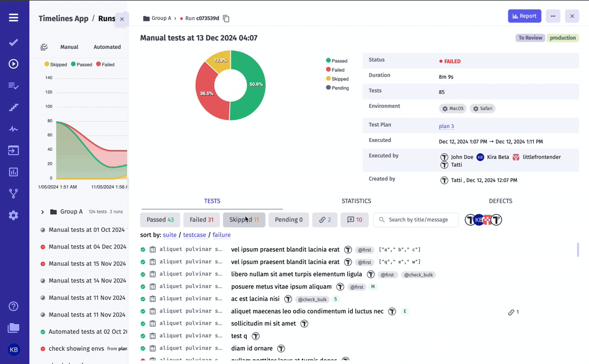Open the Tests checkmark sidebar icon
589x364 pixels.
coord(14,42)
